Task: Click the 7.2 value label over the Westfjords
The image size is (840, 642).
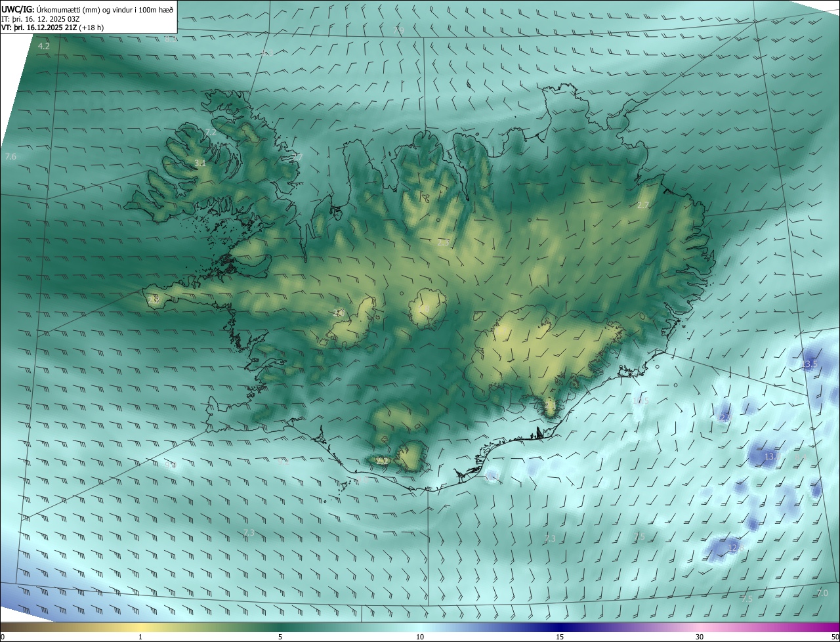Action: 211,132
